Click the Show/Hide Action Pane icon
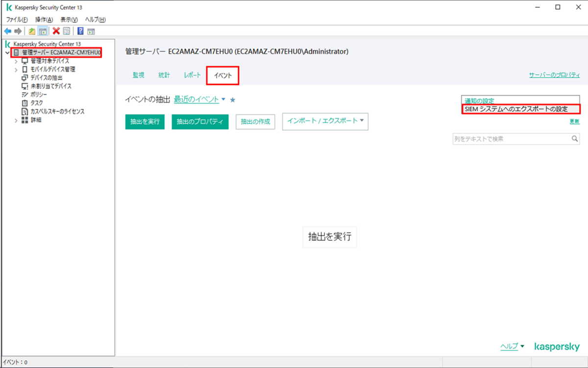This screenshot has height=368, width=588. tap(91, 31)
